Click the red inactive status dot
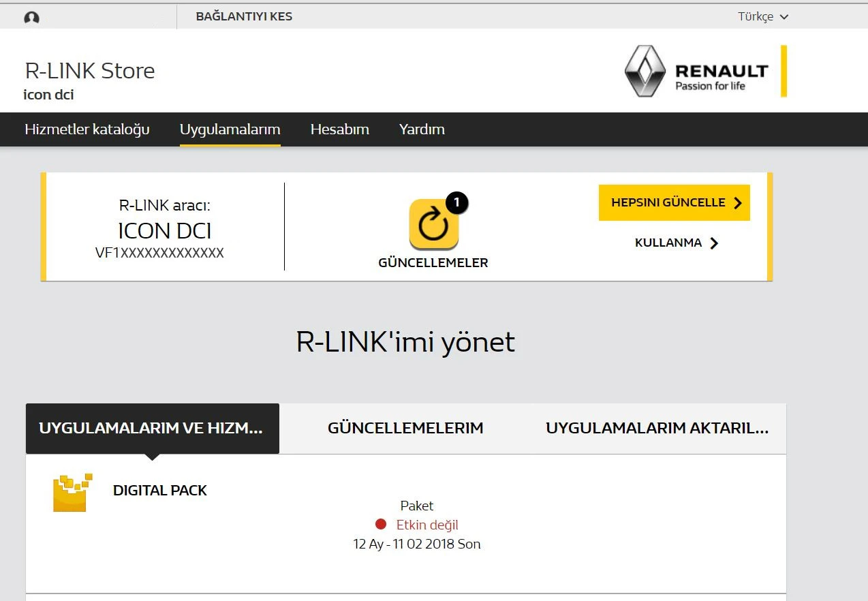Image resolution: width=868 pixels, height=601 pixels. point(381,525)
